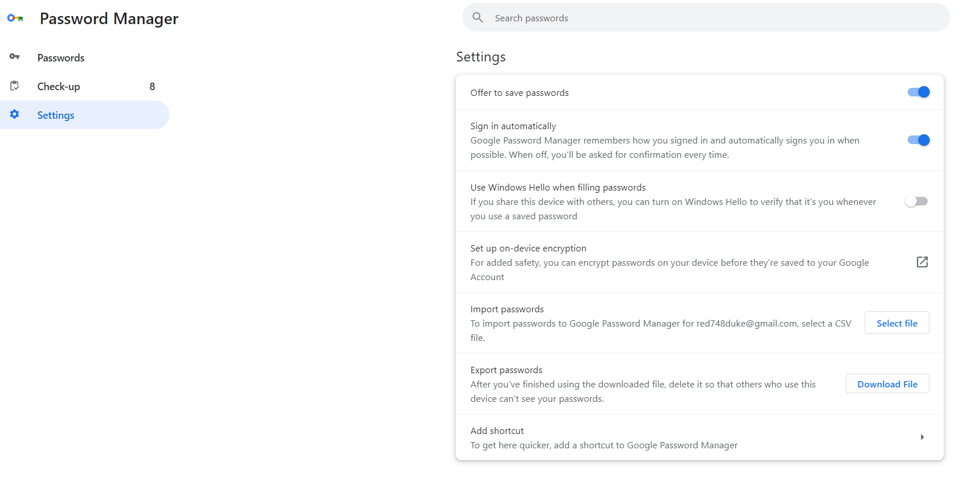Select the Settings sidebar item
980x481 pixels.
[x=56, y=115]
